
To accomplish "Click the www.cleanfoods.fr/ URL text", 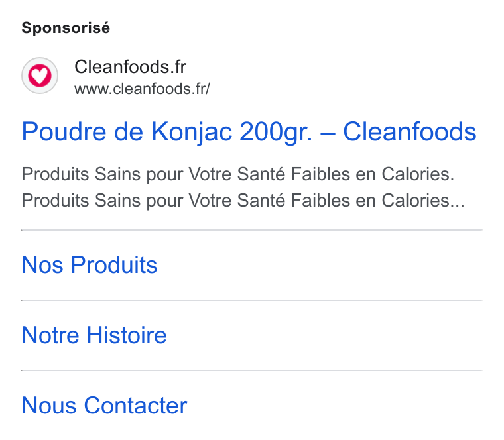I will point(142,89).
